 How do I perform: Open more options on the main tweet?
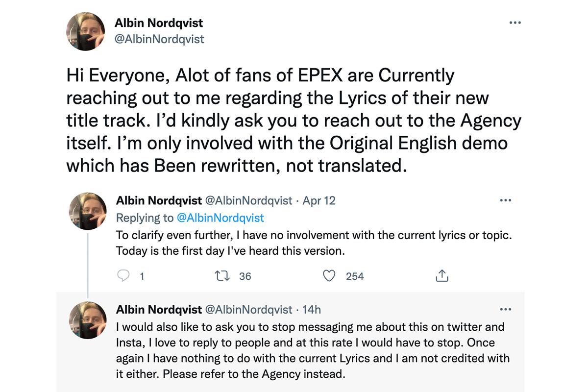pyautogui.click(x=515, y=23)
